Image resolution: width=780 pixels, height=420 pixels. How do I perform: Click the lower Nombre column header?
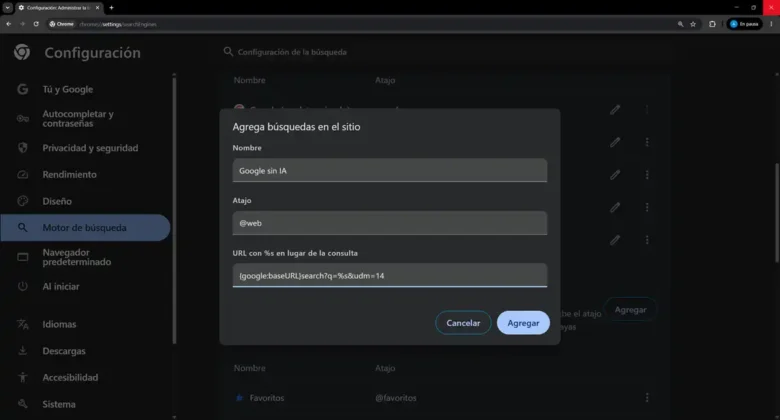(x=249, y=368)
